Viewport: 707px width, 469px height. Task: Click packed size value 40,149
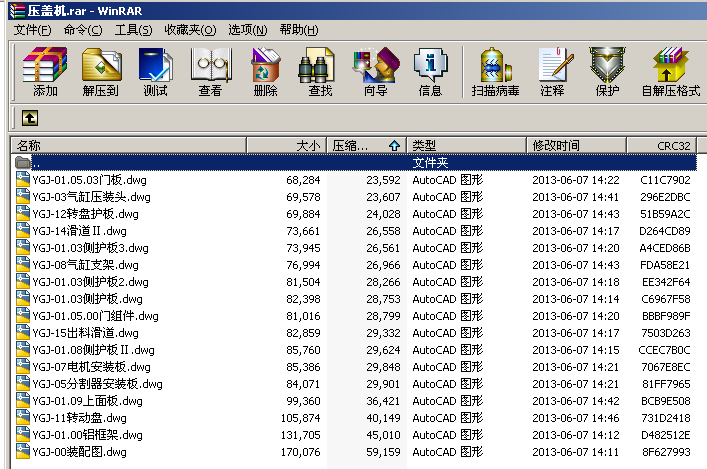[x=383, y=418]
